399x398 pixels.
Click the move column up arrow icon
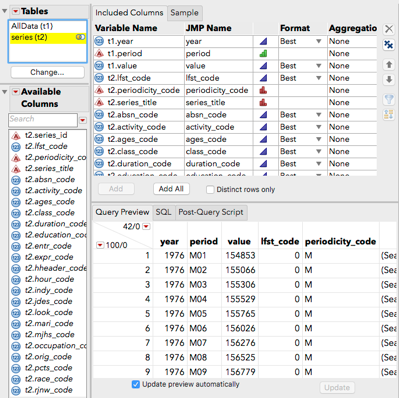click(389, 64)
